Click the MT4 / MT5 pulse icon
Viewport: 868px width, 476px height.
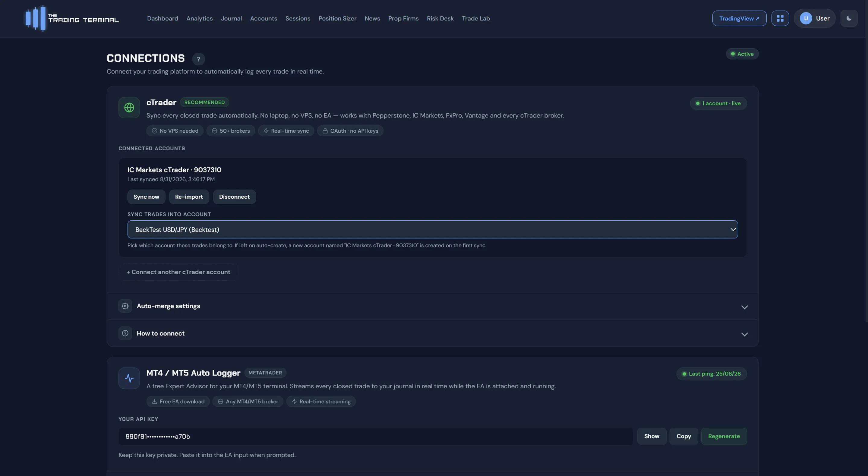(129, 378)
